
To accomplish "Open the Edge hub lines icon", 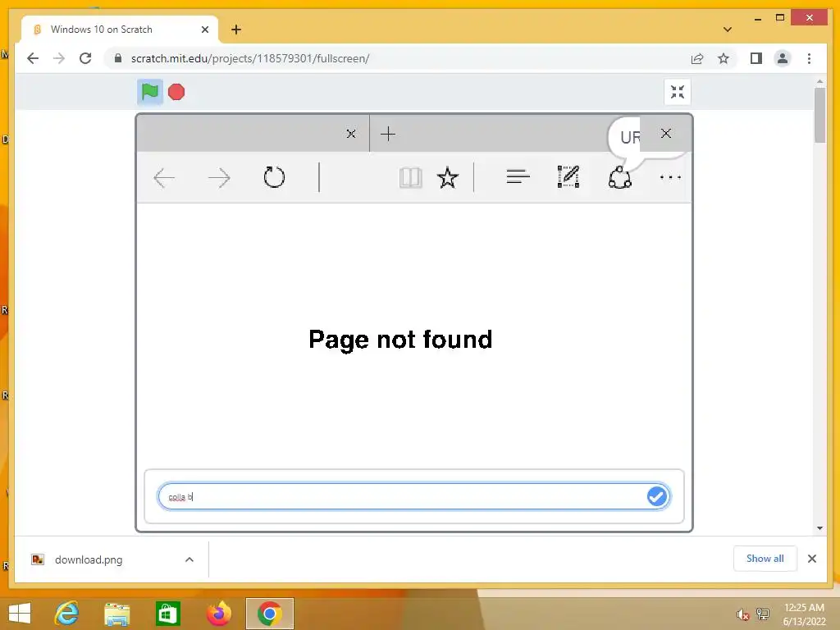I will 518,176.
